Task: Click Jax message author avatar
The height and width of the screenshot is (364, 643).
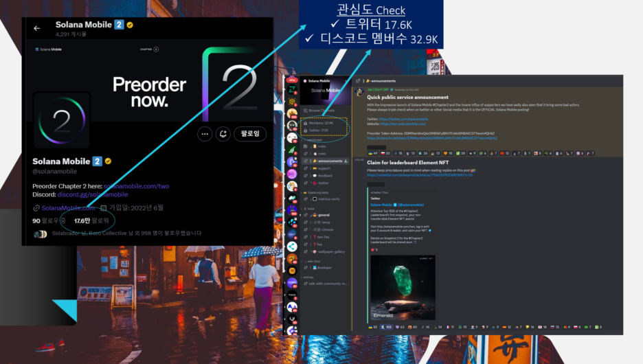Action: click(360, 92)
